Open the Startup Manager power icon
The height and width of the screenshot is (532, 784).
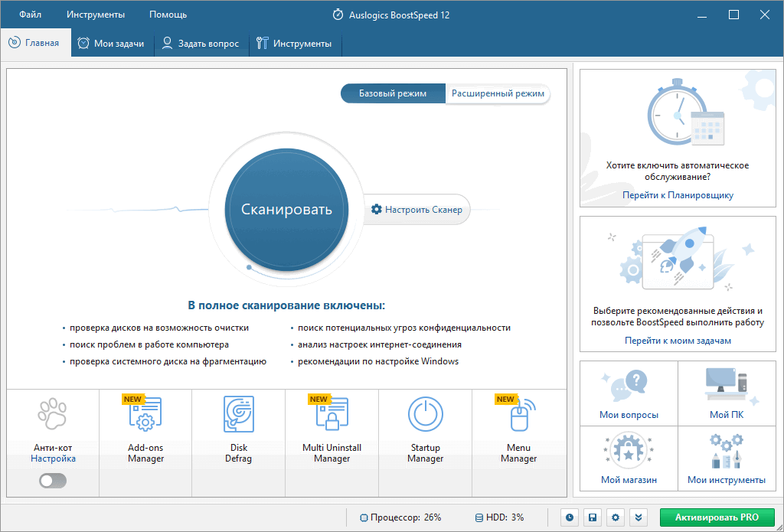point(426,414)
